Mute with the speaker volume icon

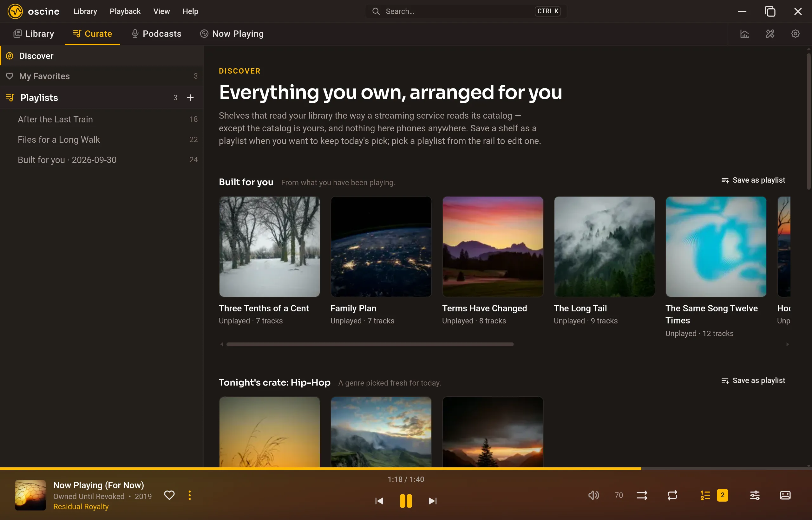(x=593, y=495)
